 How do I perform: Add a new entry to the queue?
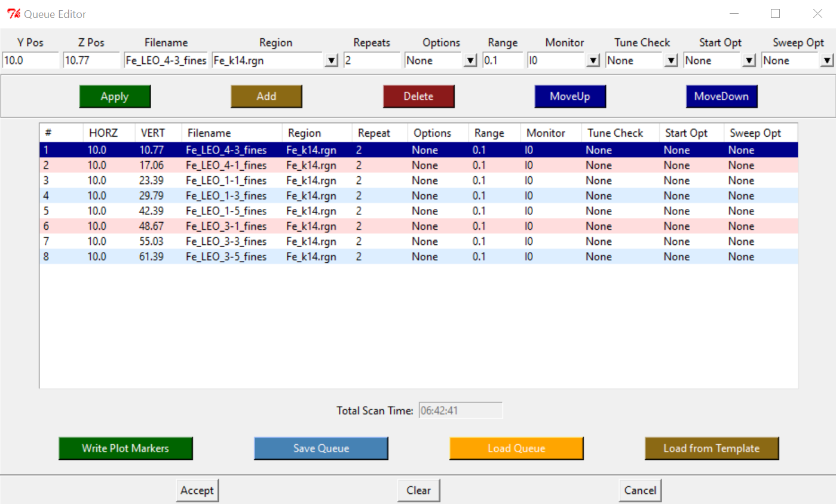click(x=266, y=96)
